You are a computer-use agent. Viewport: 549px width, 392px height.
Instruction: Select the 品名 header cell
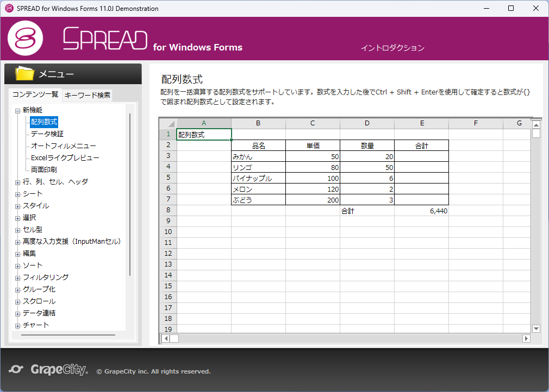[258, 146]
